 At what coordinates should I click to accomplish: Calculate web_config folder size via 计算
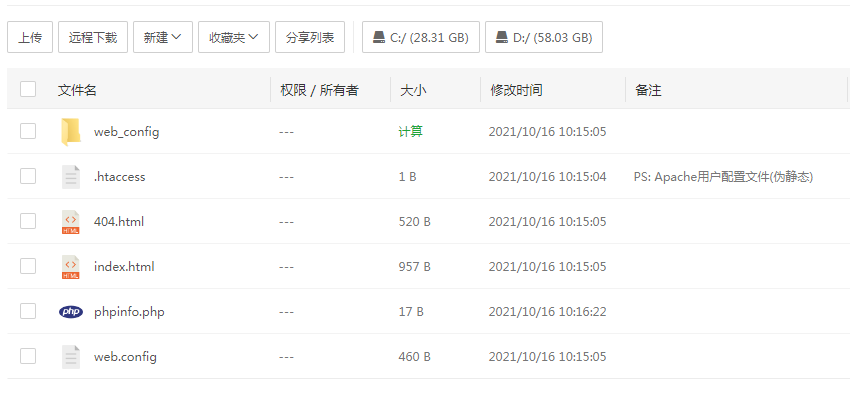click(x=410, y=132)
